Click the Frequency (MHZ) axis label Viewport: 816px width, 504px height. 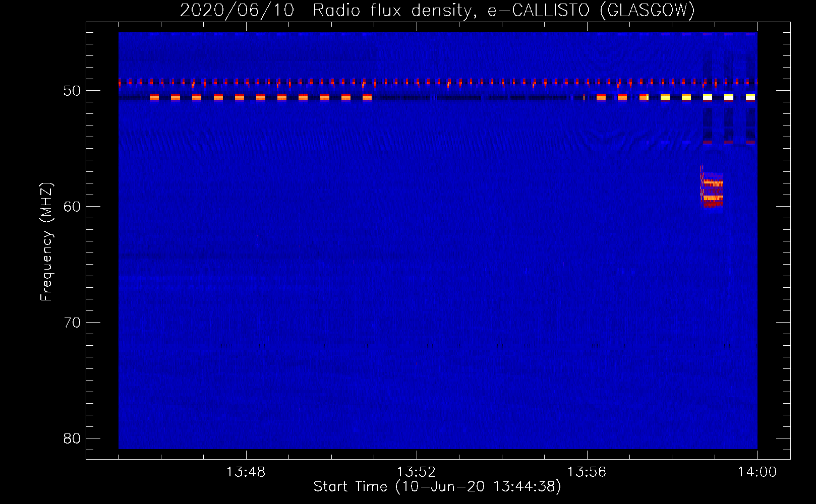click(x=46, y=242)
